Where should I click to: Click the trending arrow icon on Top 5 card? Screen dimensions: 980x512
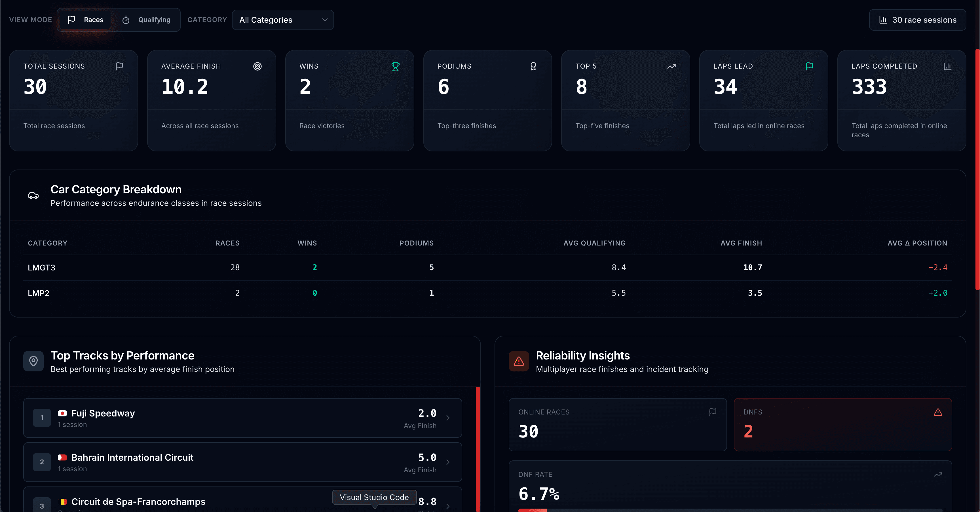point(671,66)
